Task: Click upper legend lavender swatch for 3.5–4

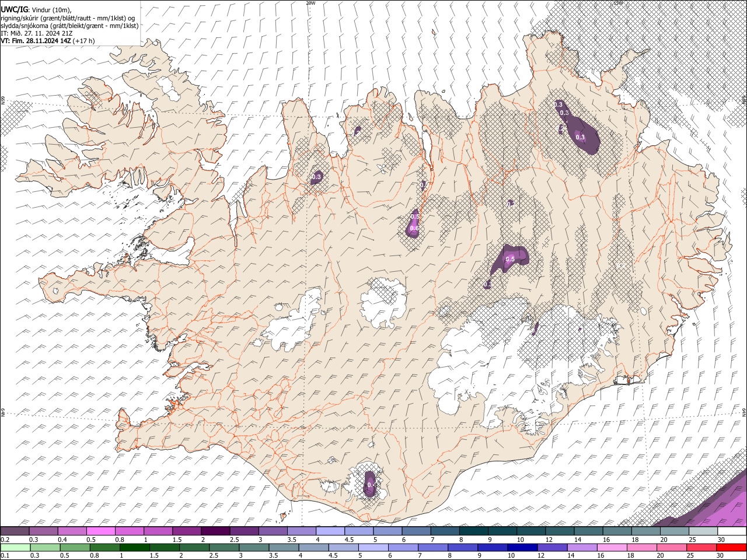Action: point(301,531)
